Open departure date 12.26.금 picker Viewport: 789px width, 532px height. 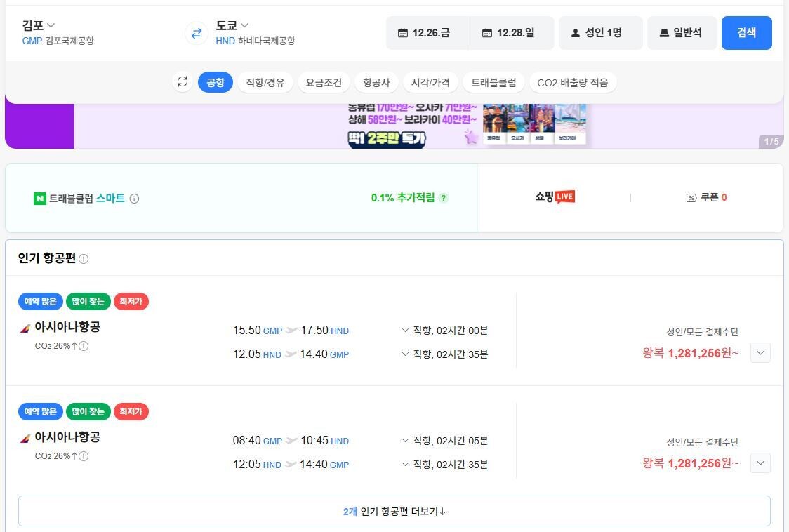click(427, 33)
